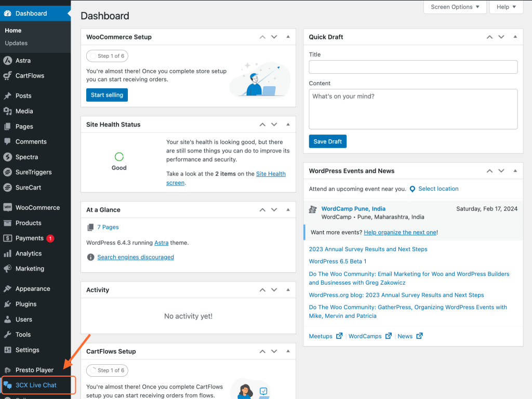The width and height of the screenshot is (532, 399).
Task: Click the CartFlows icon in the sidebar
Action: 8,76
